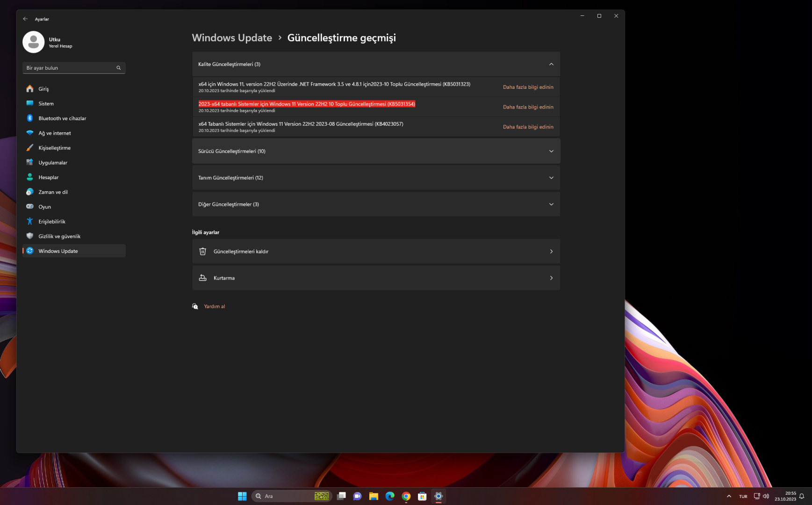The width and height of the screenshot is (812, 505).
Task: Click the highlighted KB5031354 update title
Action: tap(307, 104)
